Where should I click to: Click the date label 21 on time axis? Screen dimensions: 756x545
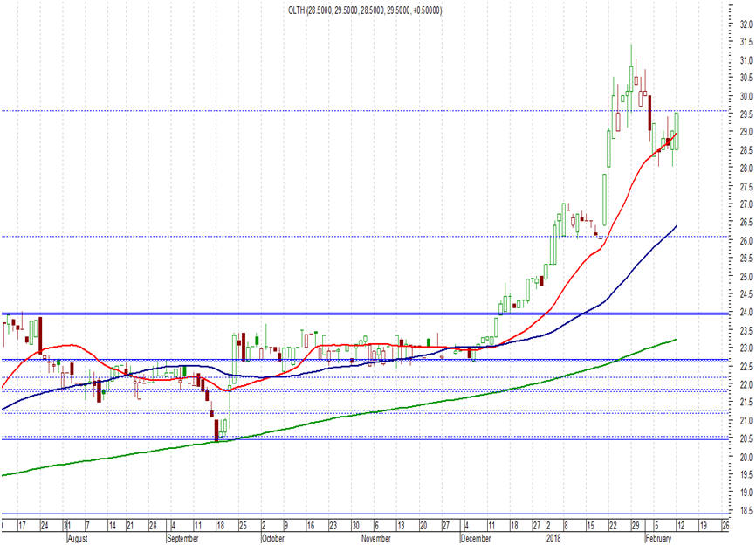point(130,525)
